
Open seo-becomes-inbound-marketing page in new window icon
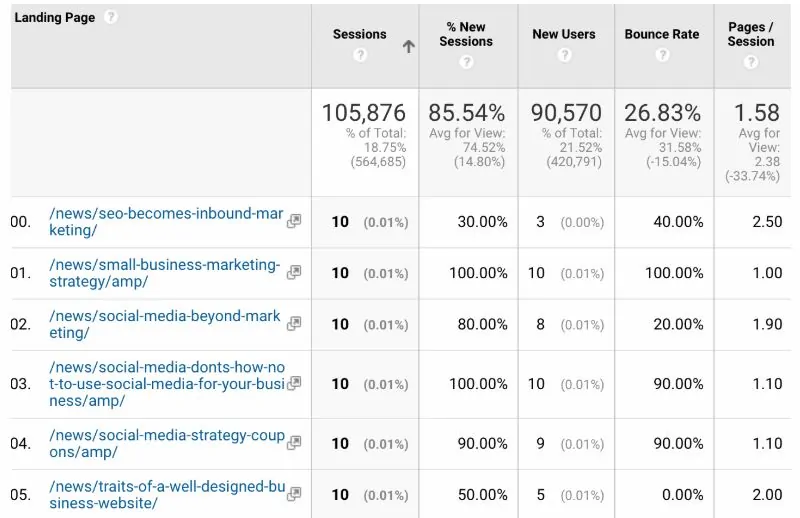(294, 221)
